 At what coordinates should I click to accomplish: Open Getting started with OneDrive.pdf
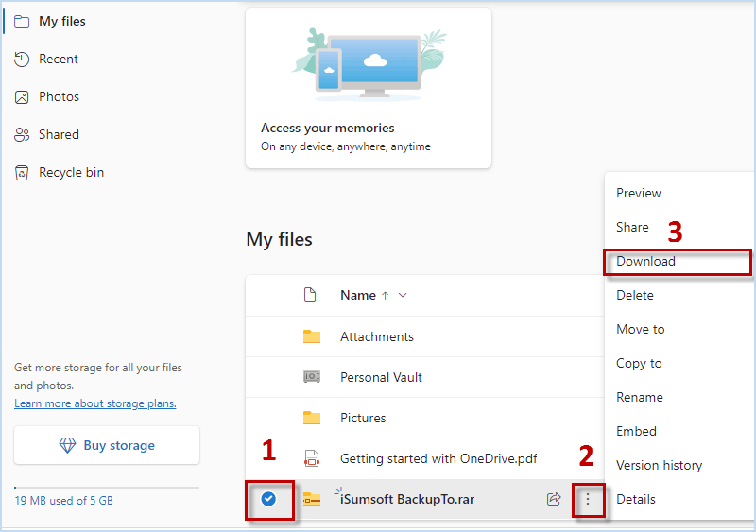pyautogui.click(x=438, y=458)
